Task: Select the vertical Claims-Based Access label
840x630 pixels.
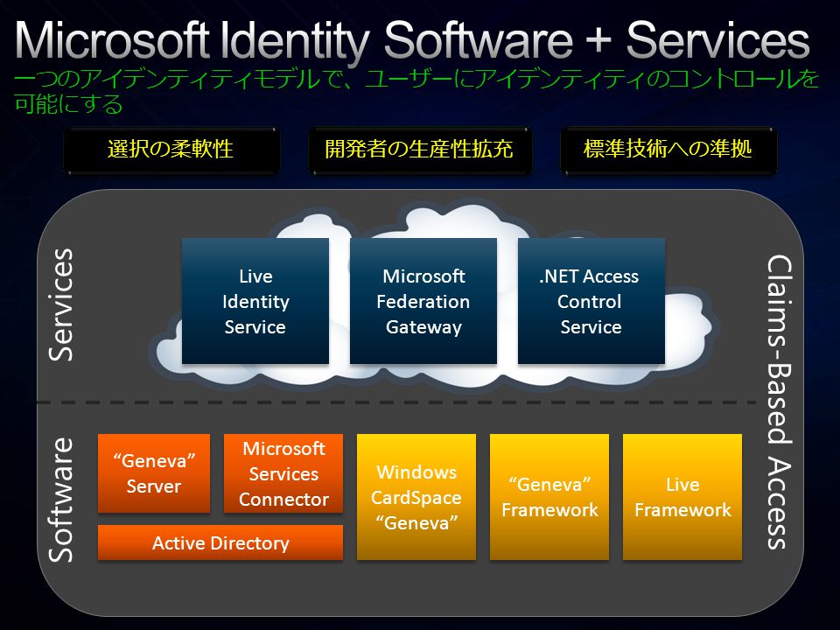Action: 779,402
